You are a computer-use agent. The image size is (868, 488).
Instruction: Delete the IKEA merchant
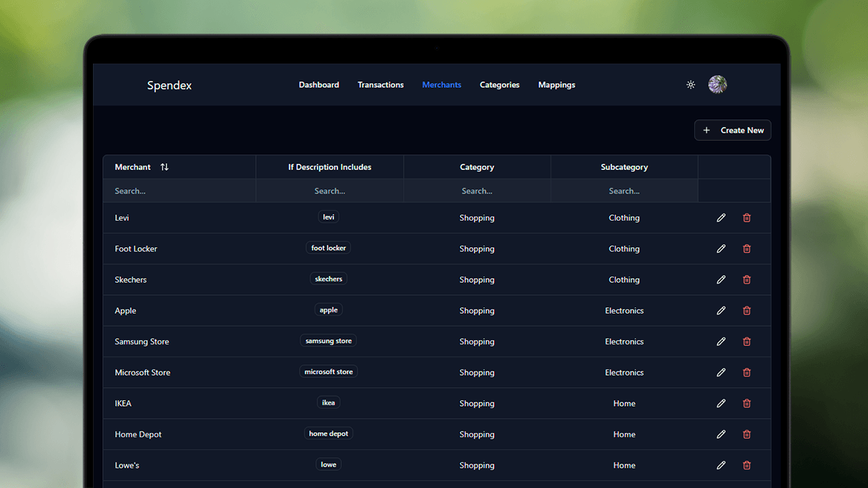tap(746, 404)
